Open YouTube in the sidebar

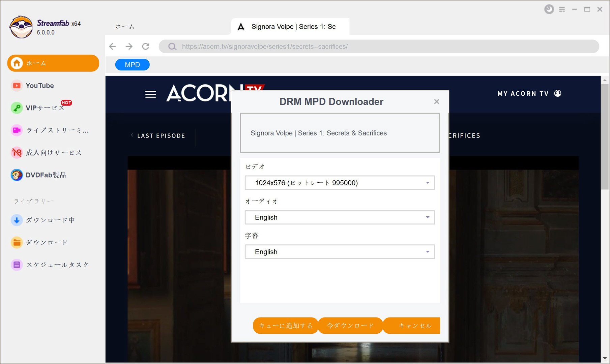coord(40,86)
